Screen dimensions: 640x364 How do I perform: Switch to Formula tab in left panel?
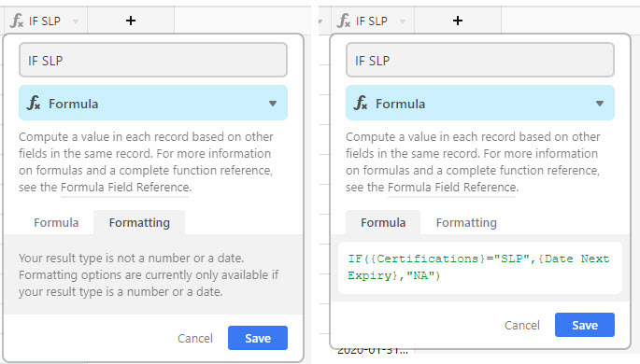pos(56,222)
